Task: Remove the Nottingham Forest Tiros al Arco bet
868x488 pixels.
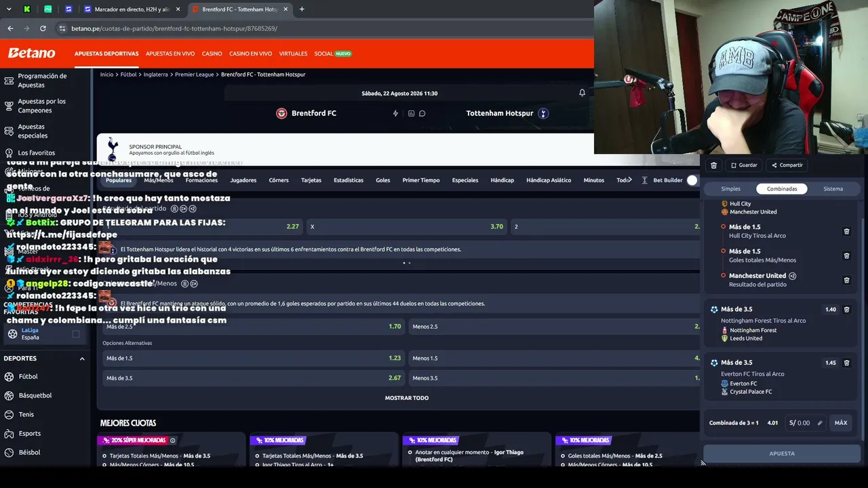Action: [x=846, y=309]
